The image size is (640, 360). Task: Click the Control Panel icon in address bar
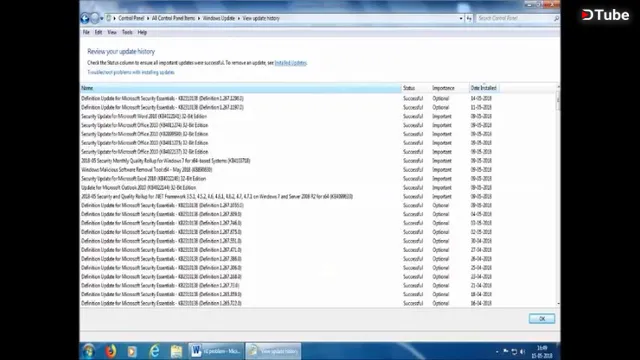tap(109, 18)
